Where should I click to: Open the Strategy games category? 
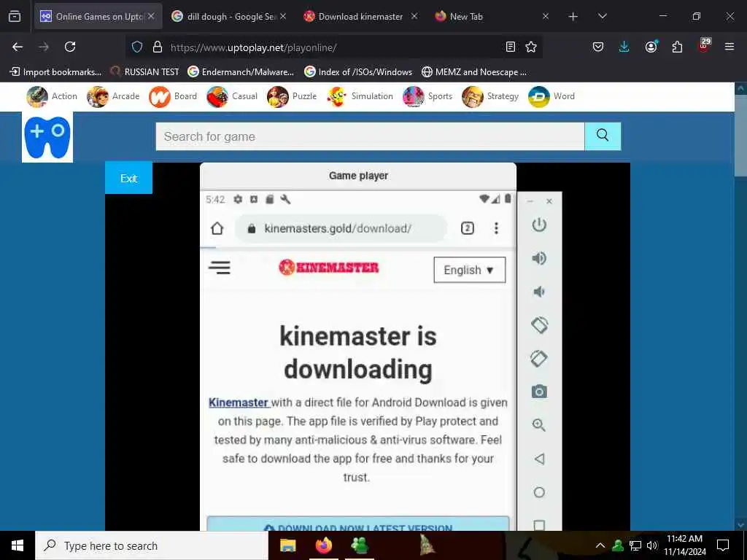pos(490,97)
